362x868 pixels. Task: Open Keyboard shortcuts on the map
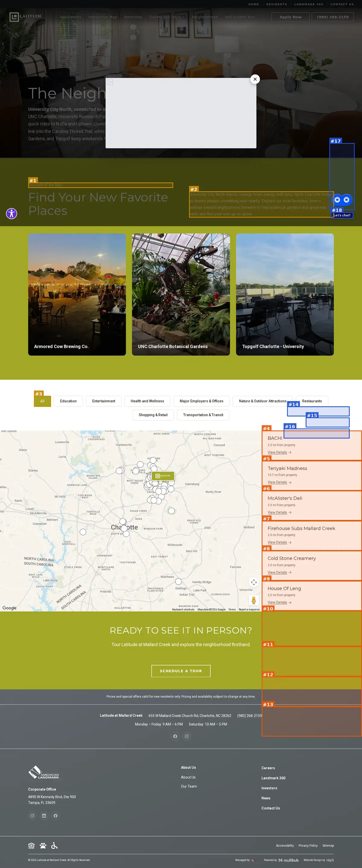[183, 609]
